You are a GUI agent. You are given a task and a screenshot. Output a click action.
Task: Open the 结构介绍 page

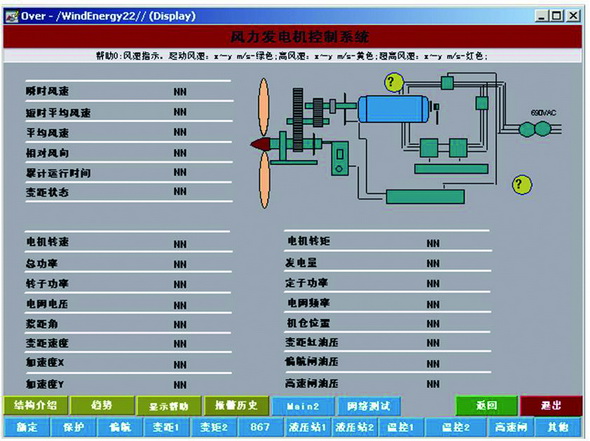point(35,405)
